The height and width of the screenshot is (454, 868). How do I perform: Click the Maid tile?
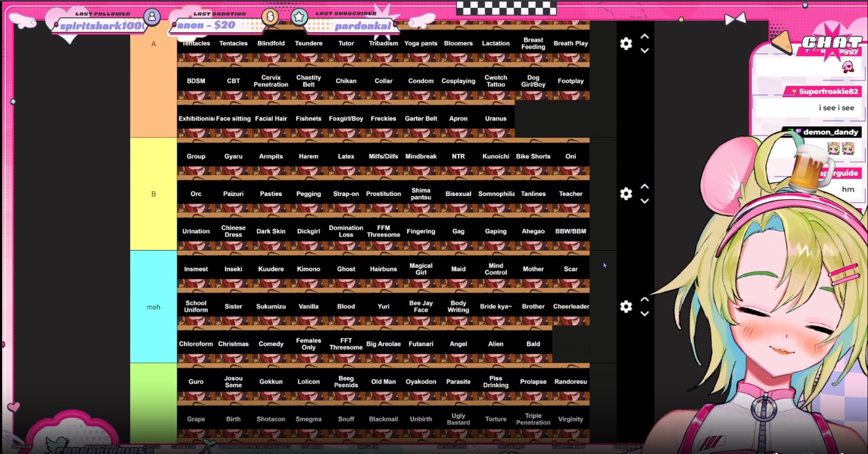pos(458,269)
